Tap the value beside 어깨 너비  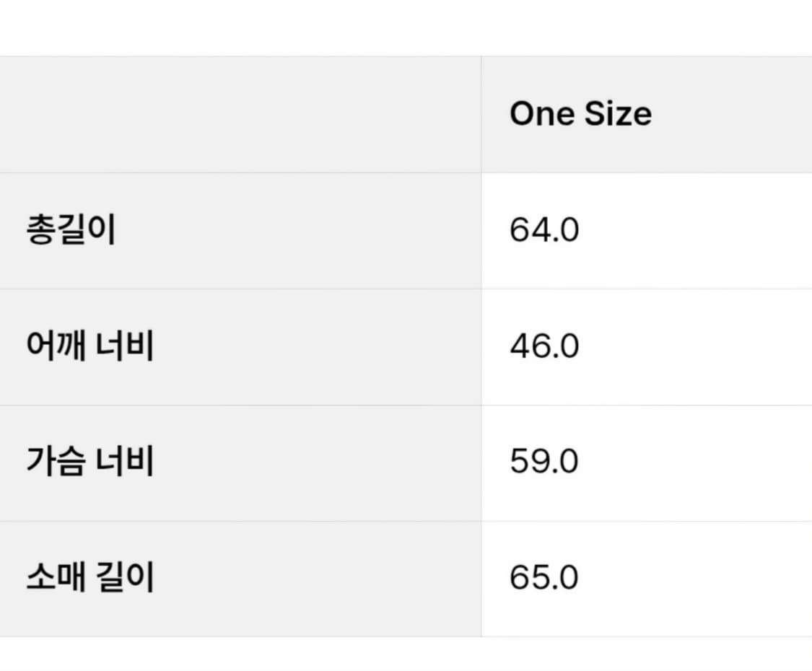click(x=544, y=347)
